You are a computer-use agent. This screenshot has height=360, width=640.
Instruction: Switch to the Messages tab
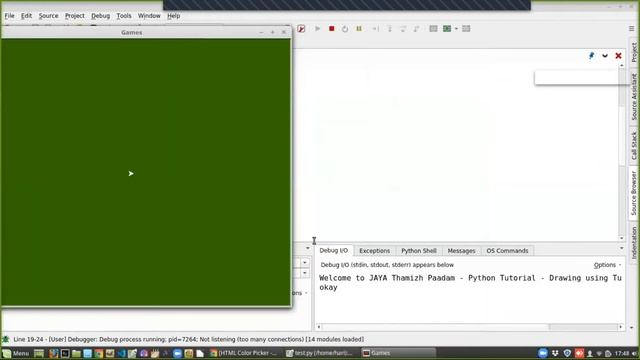coord(461,251)
